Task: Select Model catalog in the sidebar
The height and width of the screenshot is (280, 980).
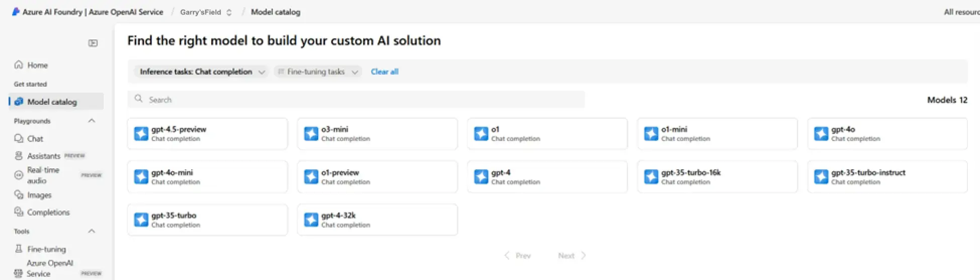Action: coord(56,102)
